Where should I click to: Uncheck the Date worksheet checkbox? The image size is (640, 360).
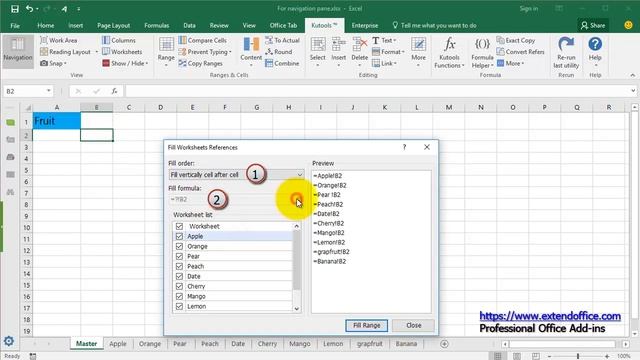tap(179, 276)
